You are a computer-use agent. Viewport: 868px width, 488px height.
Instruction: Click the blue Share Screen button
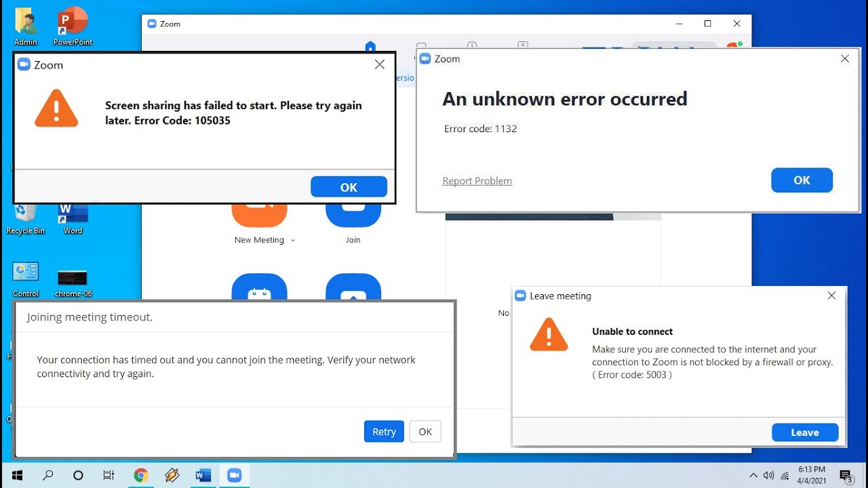click(x=353, y=287)
